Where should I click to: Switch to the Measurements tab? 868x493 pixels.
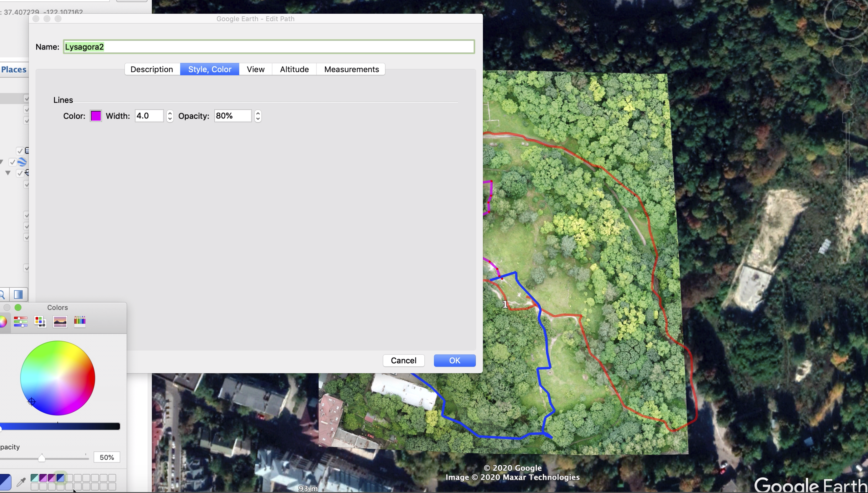coord(351,69)
